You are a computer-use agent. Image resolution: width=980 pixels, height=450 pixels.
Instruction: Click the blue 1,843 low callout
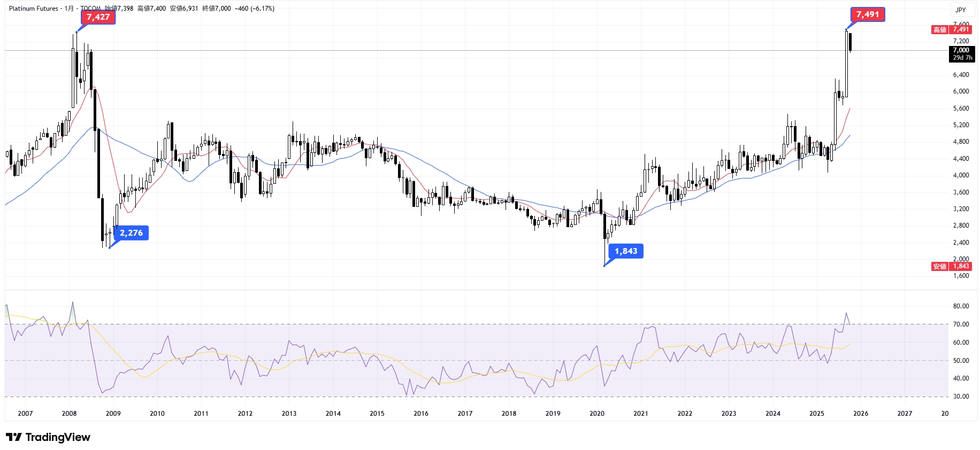coord(625,251)
